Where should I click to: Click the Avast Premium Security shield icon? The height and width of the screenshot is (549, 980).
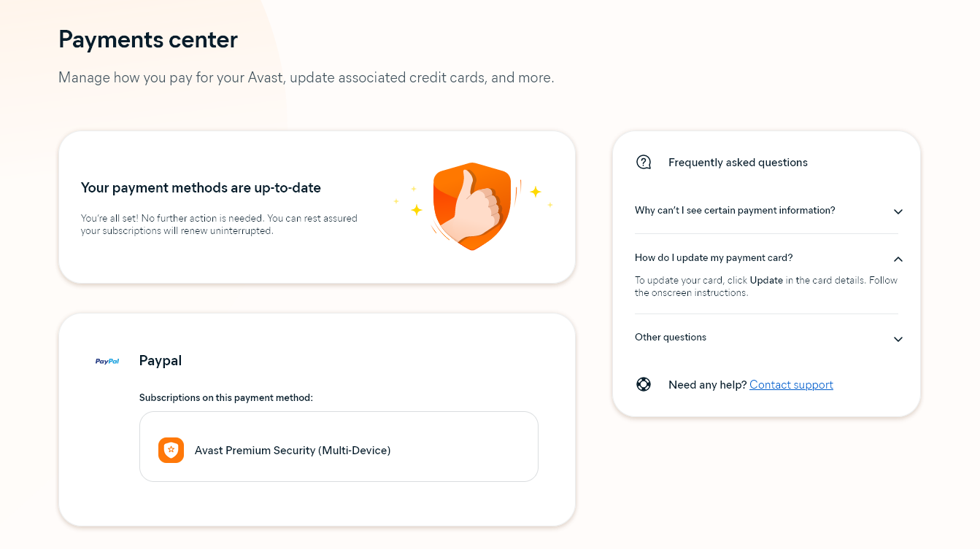[x=171, y=451]
